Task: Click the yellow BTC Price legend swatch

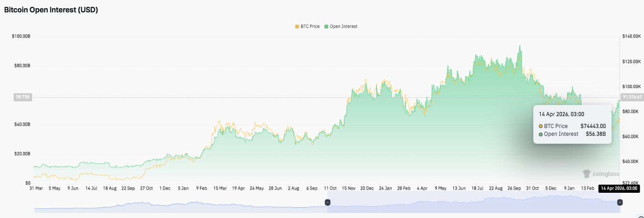Action: tap(297, 27)
